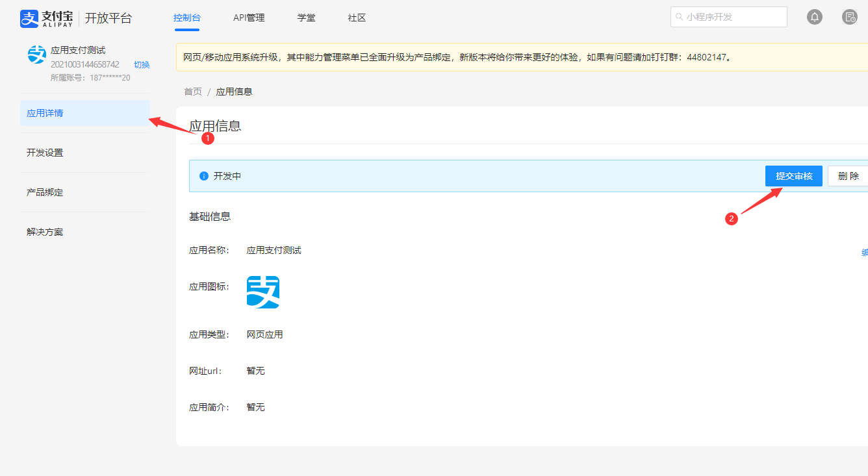Click the blue info icon beside 开发中
Screen dimensions: 868x476
pyautogui.click(x=203, y=176)
